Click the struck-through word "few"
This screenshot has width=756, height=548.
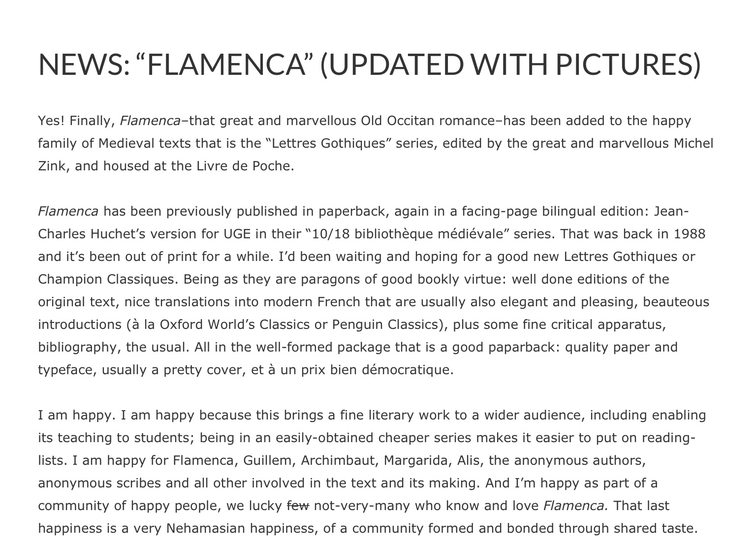click(298, 506)
